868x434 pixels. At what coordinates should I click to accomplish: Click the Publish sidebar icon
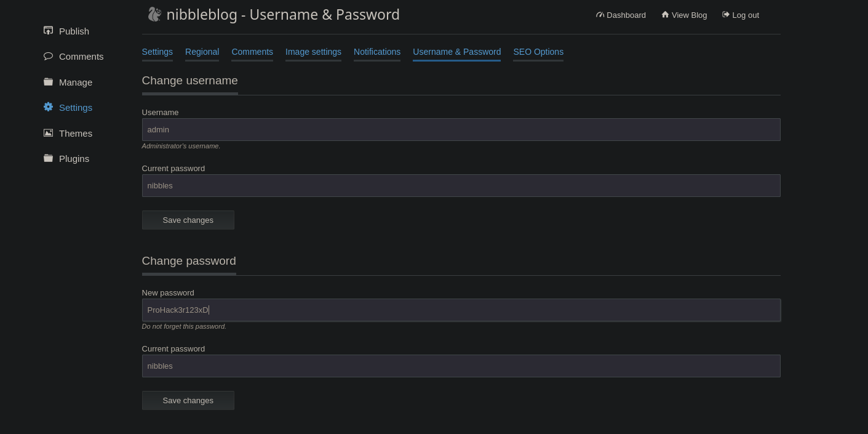tap(48, 30)
